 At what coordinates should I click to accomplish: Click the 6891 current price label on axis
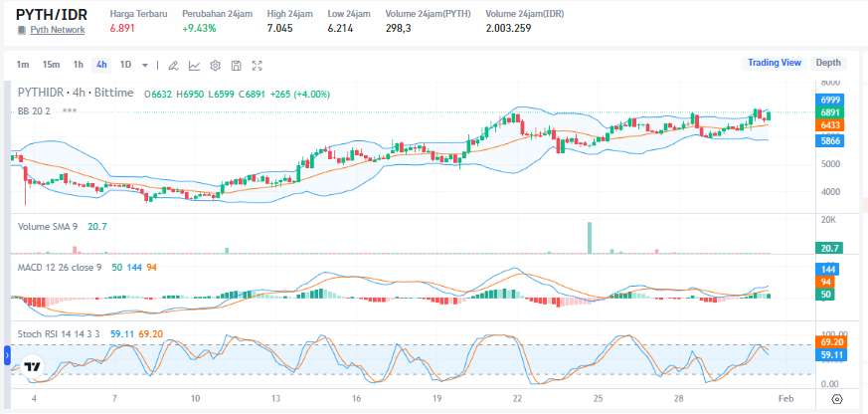coord(830,113)
